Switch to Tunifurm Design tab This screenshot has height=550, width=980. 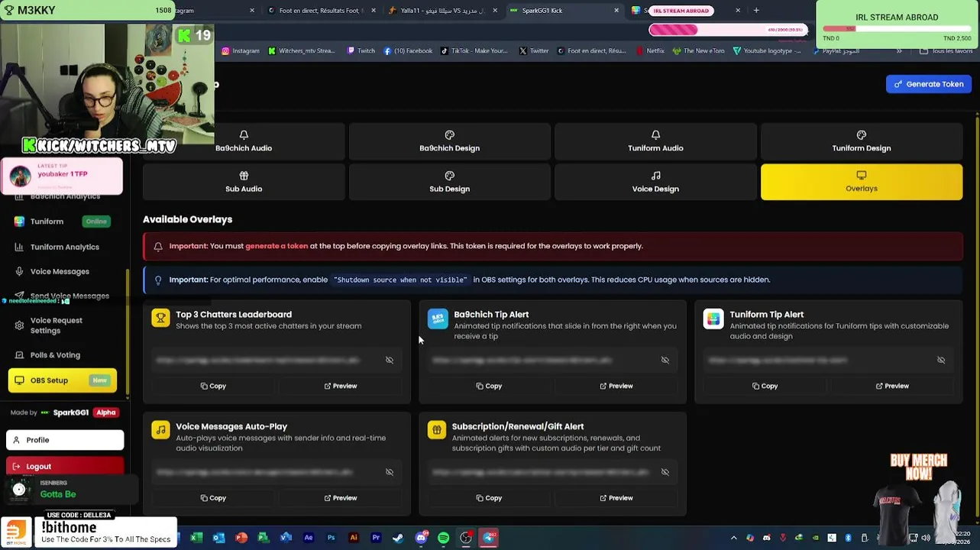[861, 141]
